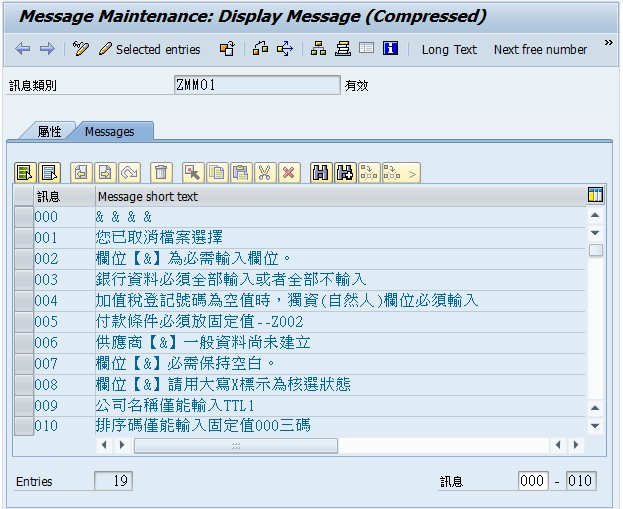The image size is (623, 509).
Task: Switch to the Messages tab
Action: (110, 132)
